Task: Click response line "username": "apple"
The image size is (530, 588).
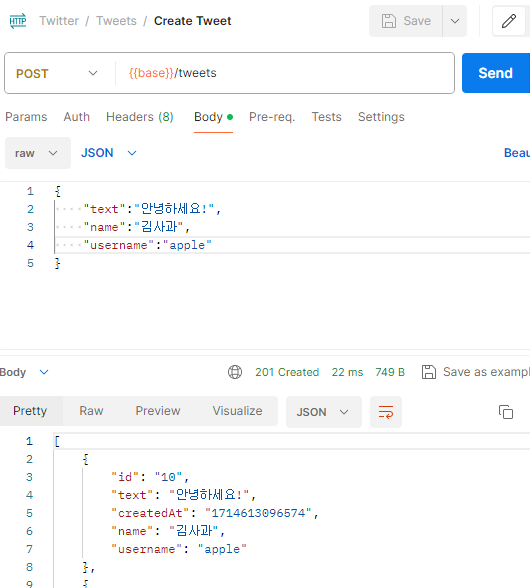Action: (179, 549)
